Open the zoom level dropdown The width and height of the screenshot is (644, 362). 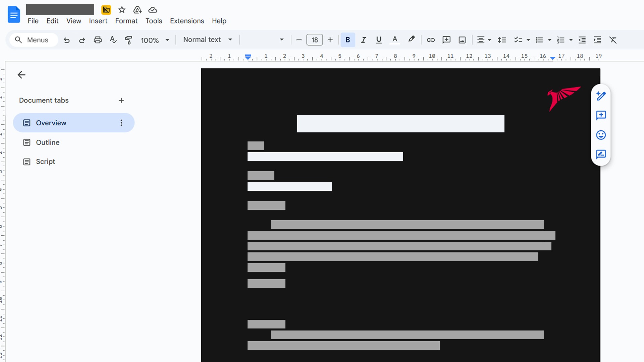(x=155, y=40)
